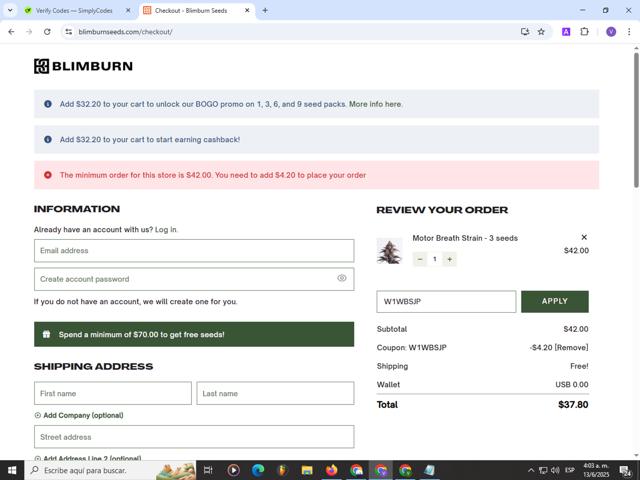Open the More info here link
Screen dimensions: 640x480
click(375, 104)
